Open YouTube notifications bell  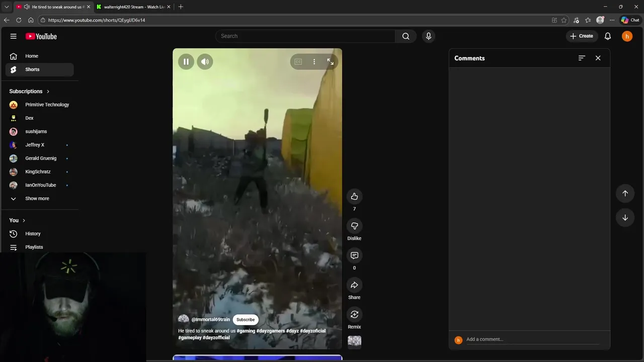click(x=608, y=36)
